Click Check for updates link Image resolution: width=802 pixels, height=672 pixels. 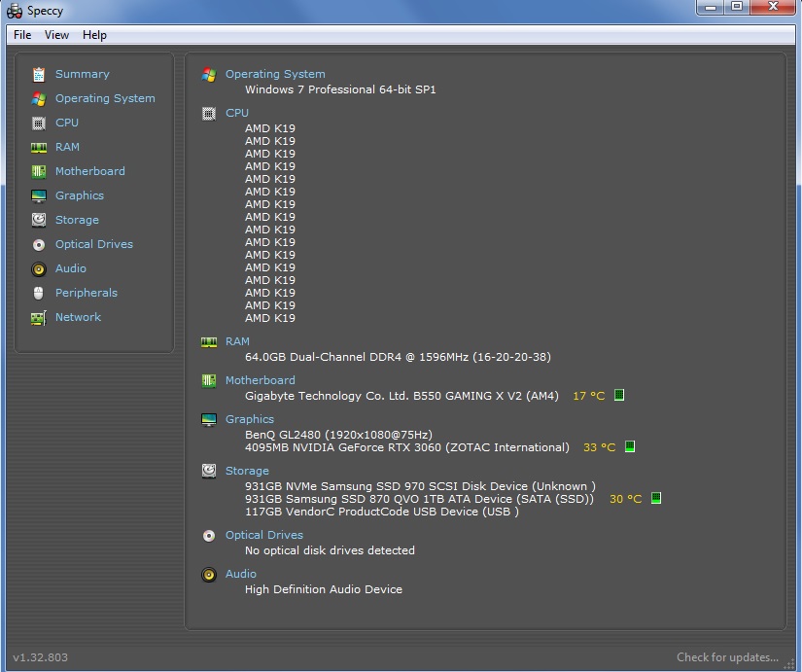727,657
